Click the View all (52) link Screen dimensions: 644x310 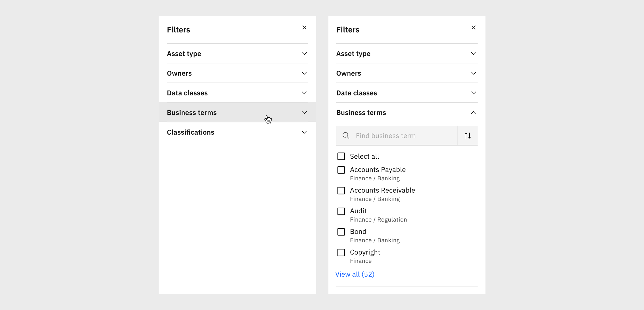355,274
